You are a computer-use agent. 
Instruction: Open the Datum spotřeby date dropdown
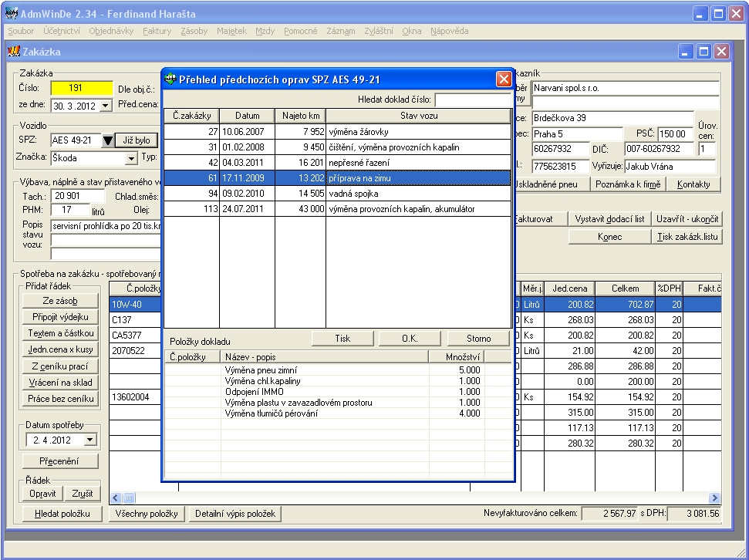pyautogui.click(x=90, y=440)
